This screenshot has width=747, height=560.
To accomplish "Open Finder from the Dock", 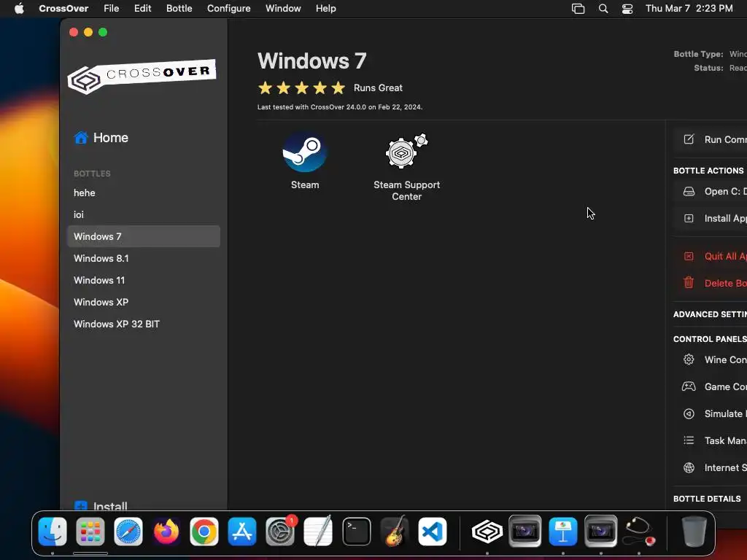I will (53, 532).
